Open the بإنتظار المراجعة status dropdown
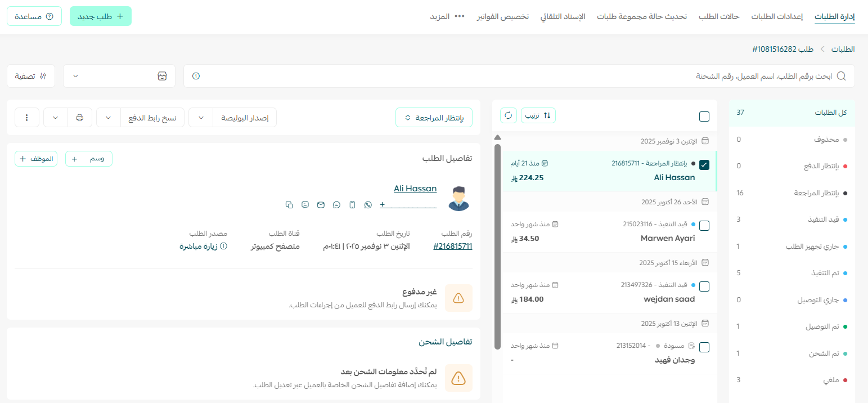Image resolution: width=868 pixels, height=403 pixels. click(x=434, y=117)
